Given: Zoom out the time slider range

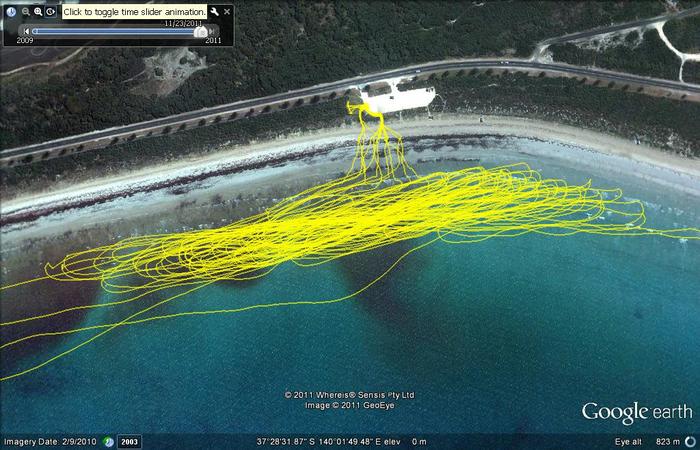Looking at the screenshot, I should [x=25, y=11].
